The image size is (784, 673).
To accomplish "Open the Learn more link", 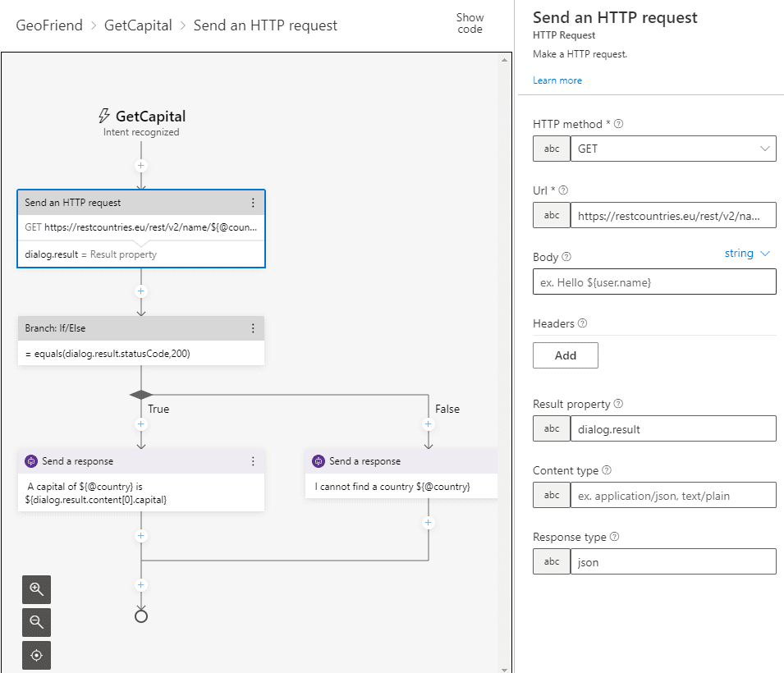I will coord(557,80).
